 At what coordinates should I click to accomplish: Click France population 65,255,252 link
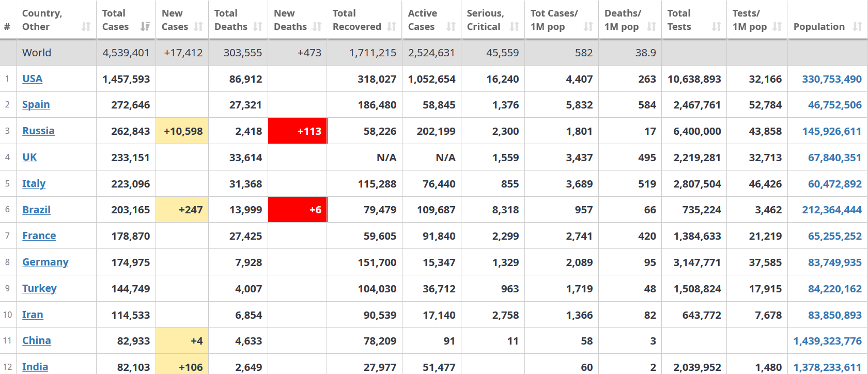[x=835, y=236]
